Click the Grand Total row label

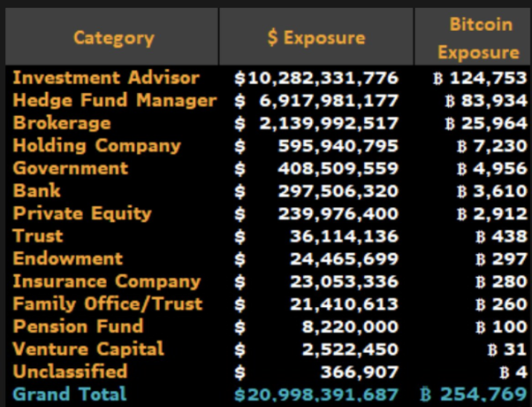click(70, 394)
